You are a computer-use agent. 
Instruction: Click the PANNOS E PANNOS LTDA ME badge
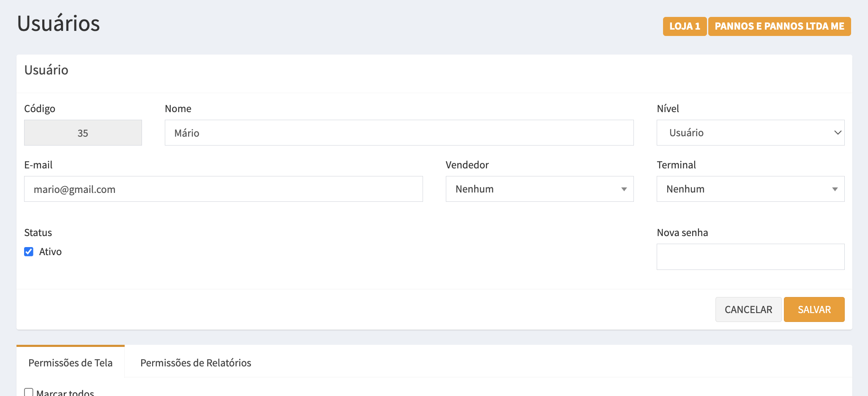click(x=779, y=26)
